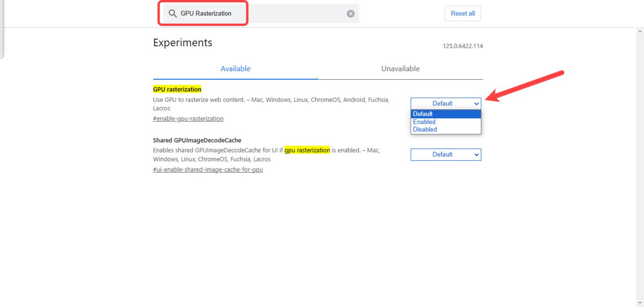Select Enabled in the dropdown list
The image size is (644, 307).
(446, 122)
